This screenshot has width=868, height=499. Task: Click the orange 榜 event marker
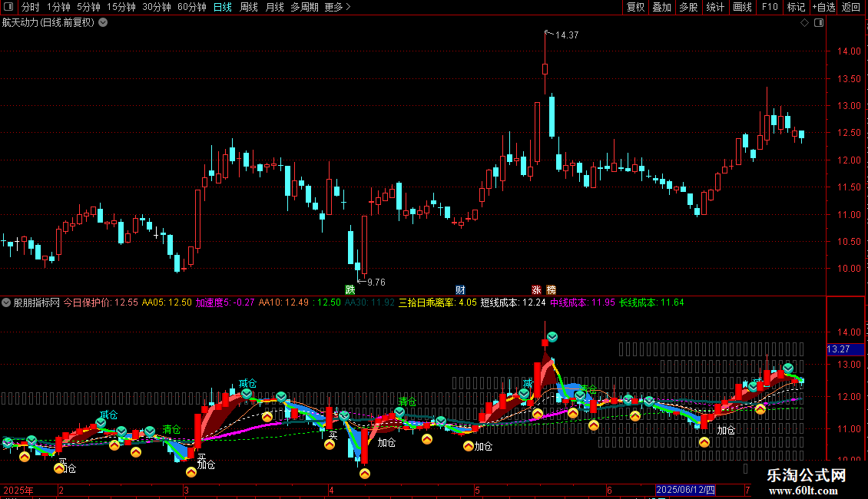click(x=551, y=290)
